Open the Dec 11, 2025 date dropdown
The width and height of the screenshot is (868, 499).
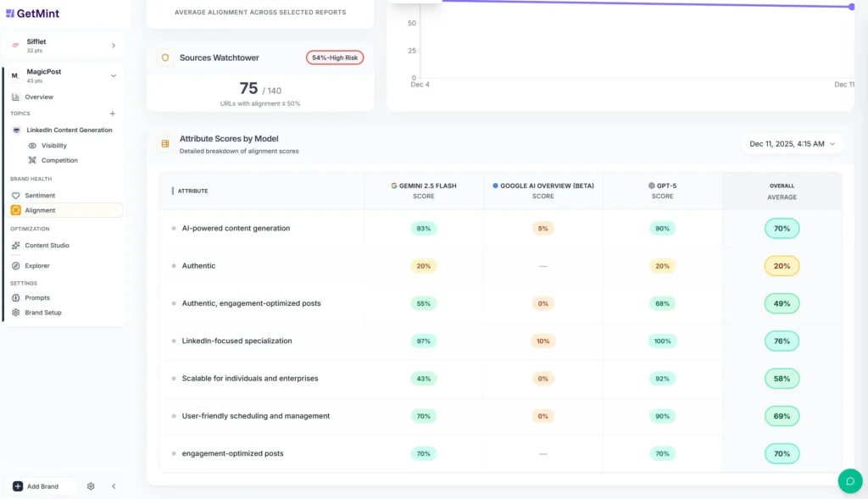pos(793,143)
